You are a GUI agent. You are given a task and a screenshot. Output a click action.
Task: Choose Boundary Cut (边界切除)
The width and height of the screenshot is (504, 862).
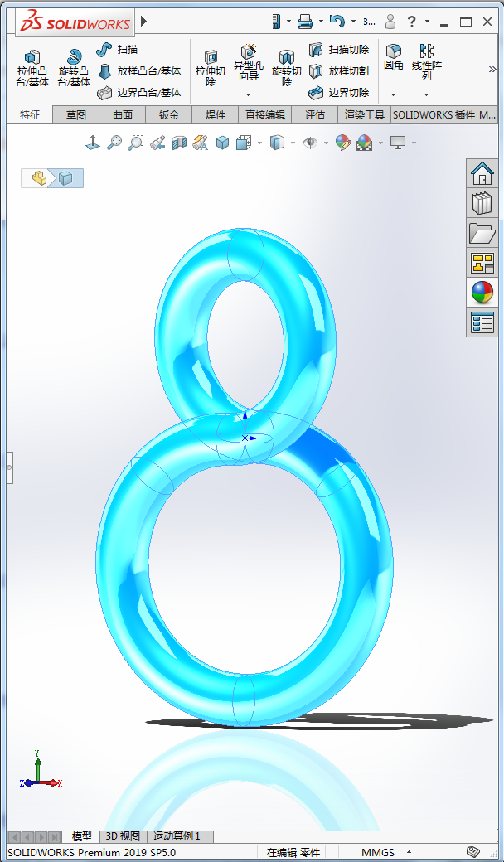click(338, 92)
